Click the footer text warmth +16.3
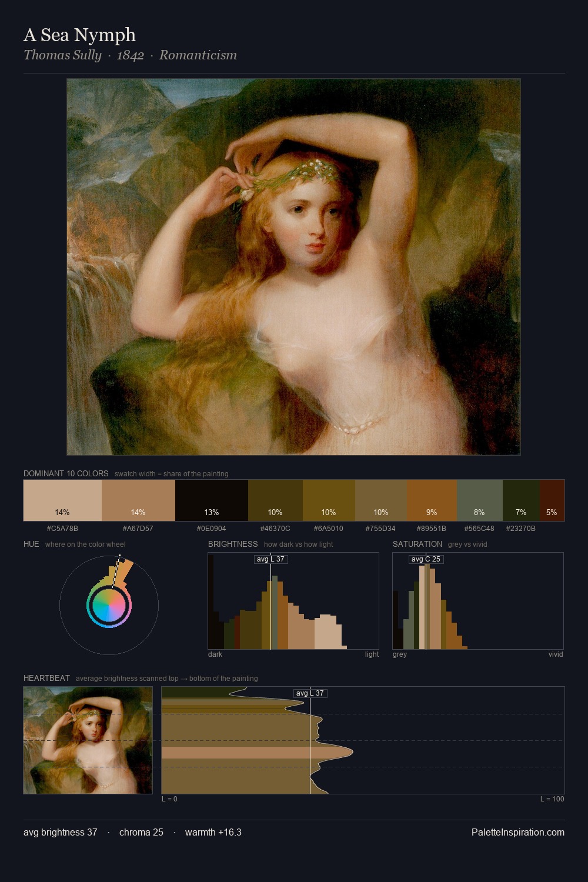The image size is (588, 882). click(213, 832)
